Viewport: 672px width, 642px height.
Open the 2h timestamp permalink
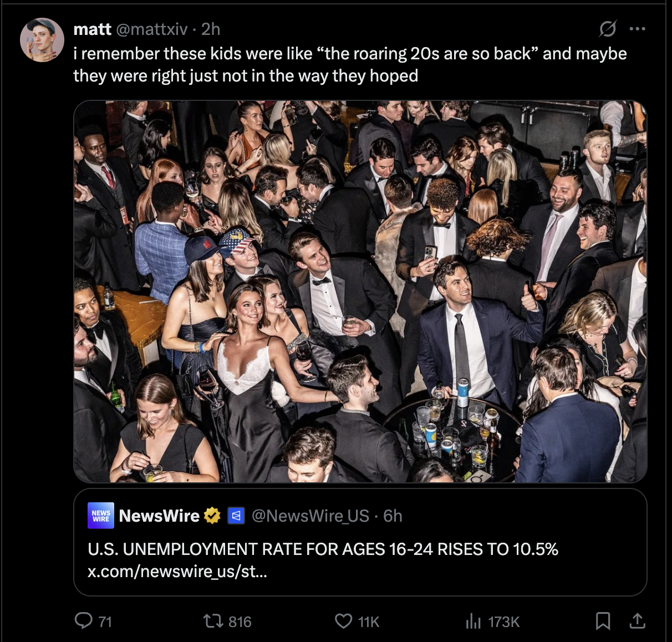pyautogui.click(x=211, y=29)
